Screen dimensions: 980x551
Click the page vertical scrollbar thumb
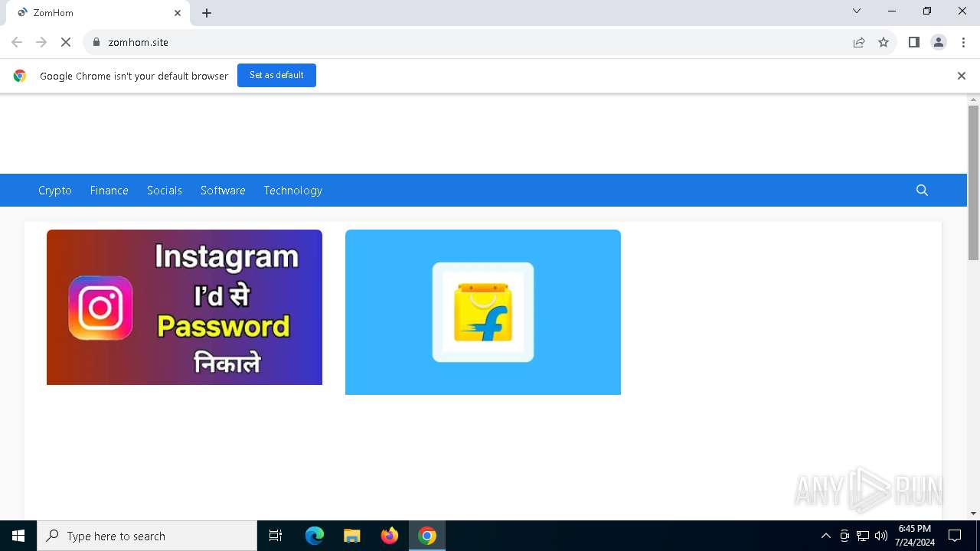click(973, 183)
